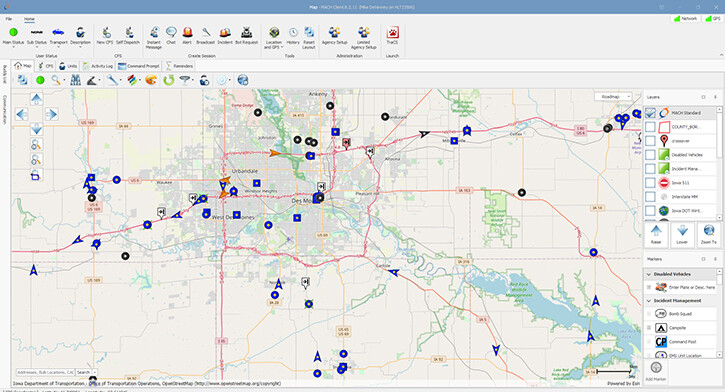Check the Incident Management layer
The height and width of the screenshot is (392, 725).
point(651,169)
